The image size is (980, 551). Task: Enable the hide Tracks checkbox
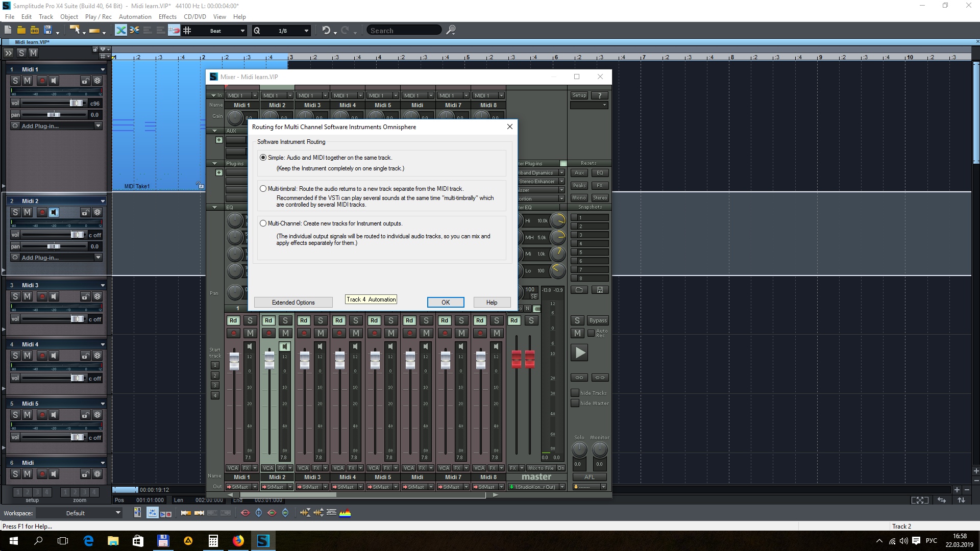(x=575, y=393)
